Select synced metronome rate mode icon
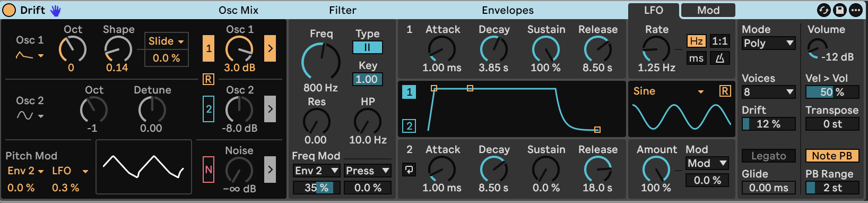Screen dimensions: 868x203 pyautogui.click(x=719, y=58)
